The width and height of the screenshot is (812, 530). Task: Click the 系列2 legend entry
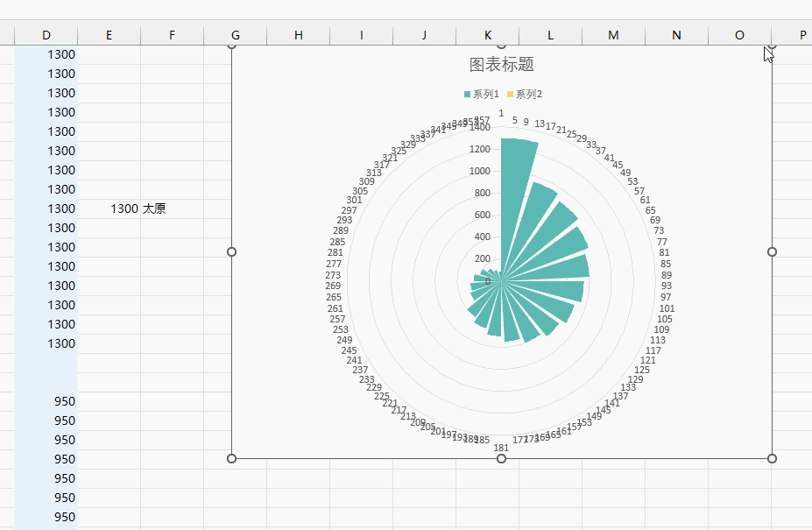coord(528,95)
